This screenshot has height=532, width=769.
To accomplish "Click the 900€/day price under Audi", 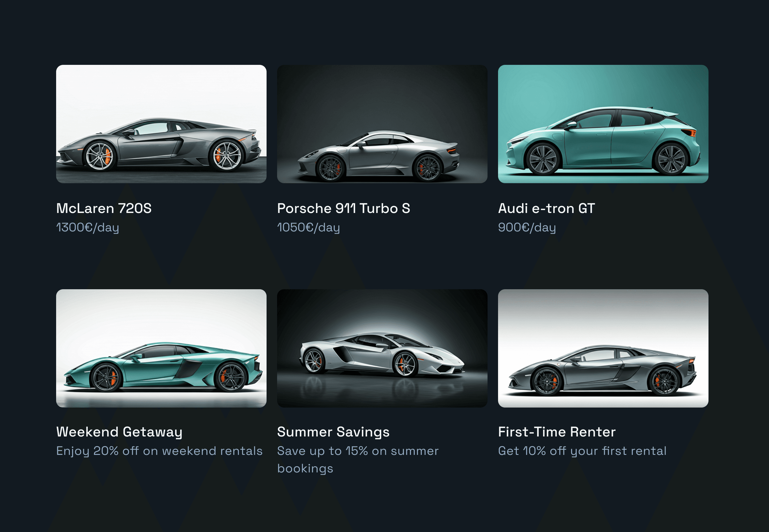I will 527,228.
